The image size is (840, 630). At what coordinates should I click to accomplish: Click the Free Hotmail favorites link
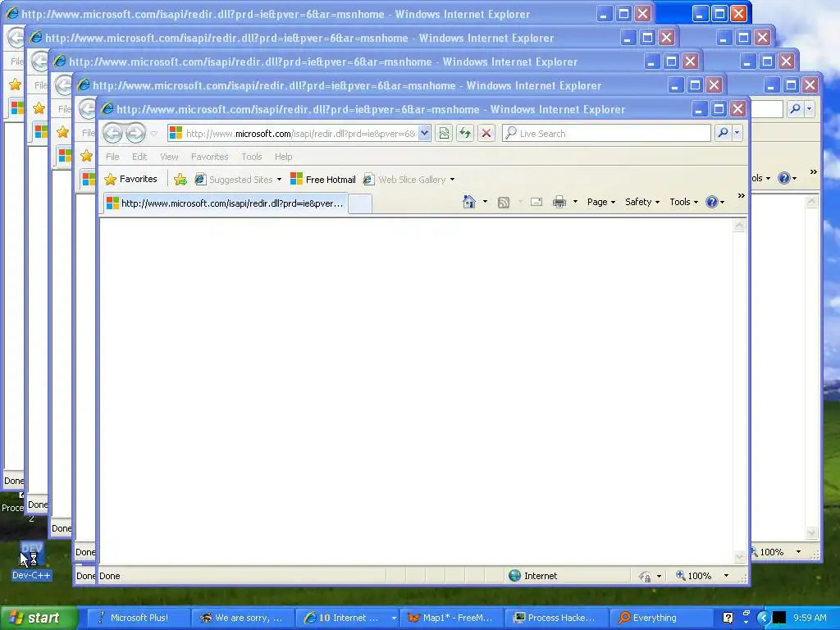tap(322, 180)
